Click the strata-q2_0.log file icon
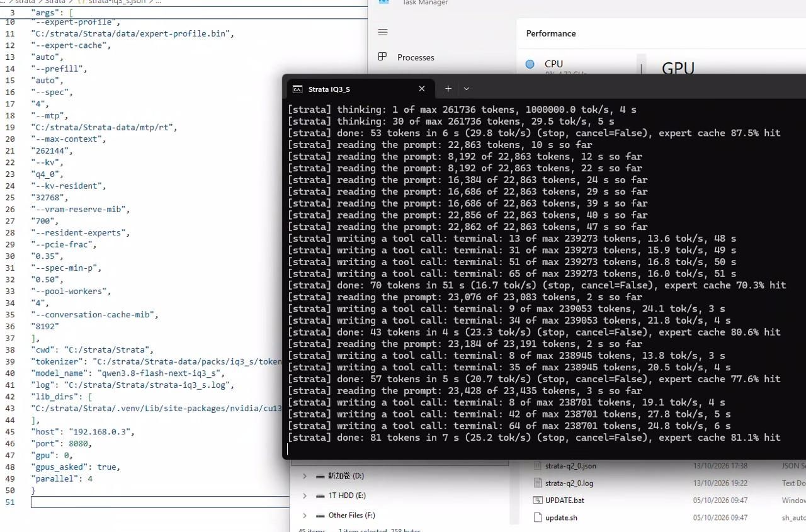 tap(537, 483)
